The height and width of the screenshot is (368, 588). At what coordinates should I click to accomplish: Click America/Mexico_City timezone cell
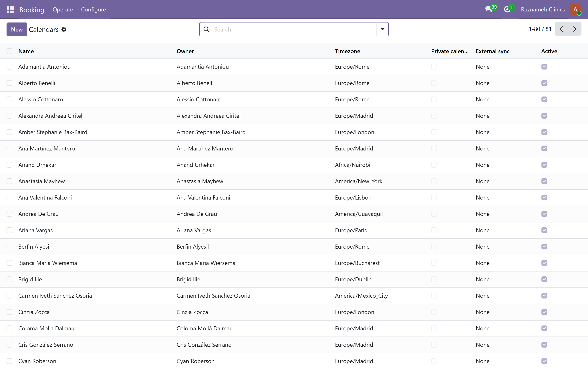[x=362, y=296]
